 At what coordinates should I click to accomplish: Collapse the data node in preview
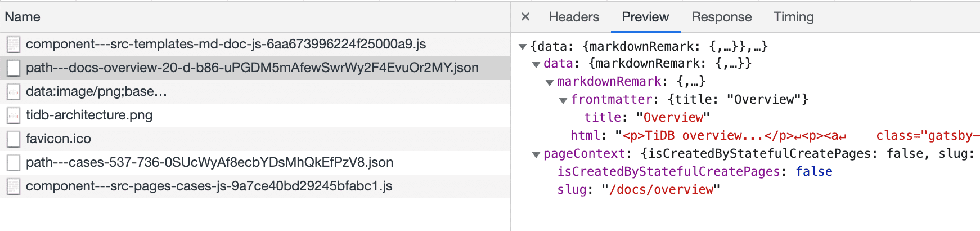[x=536, y=64]
